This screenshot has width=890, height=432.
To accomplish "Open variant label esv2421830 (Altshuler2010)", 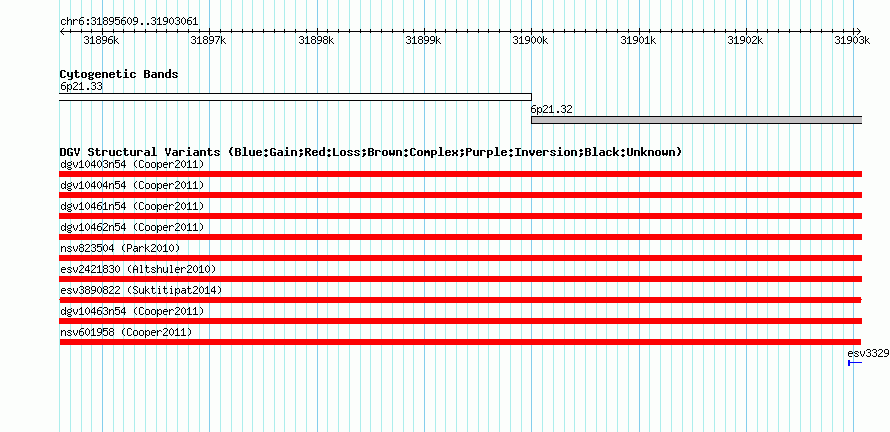I will point(138,270).
